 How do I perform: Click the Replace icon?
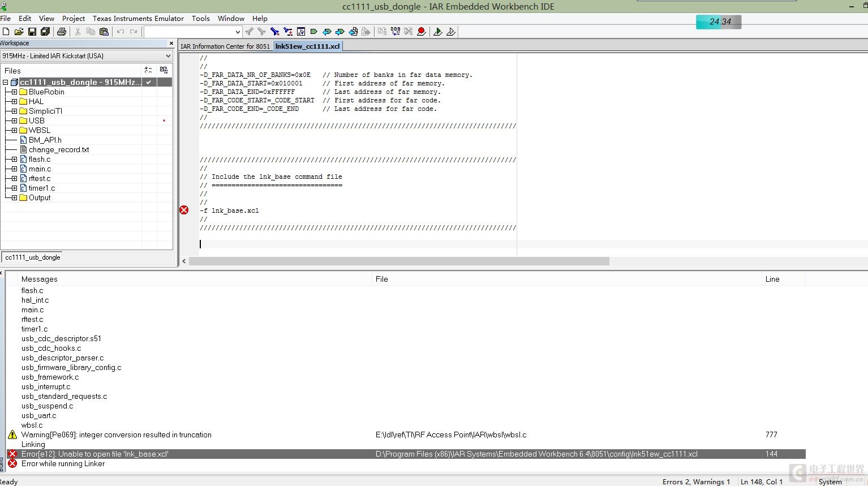point(288,32)
